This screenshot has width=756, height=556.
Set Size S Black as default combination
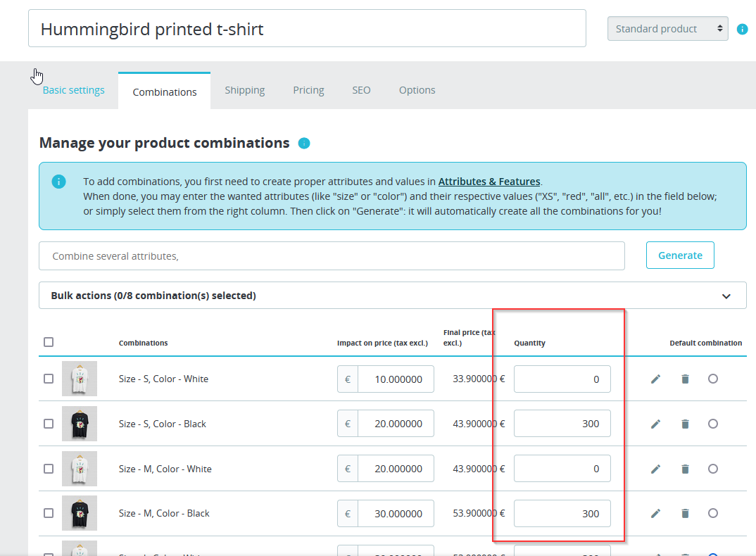pos(713,424)
